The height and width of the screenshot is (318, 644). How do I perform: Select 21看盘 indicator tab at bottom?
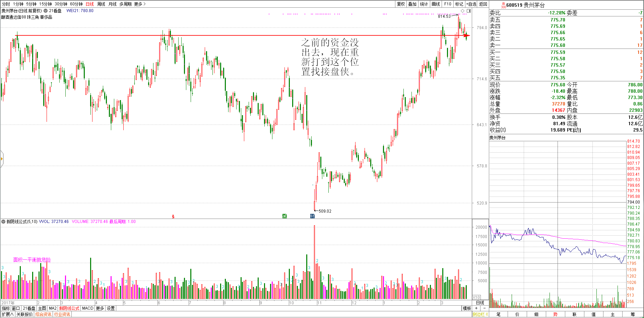(x=29, y=308)
